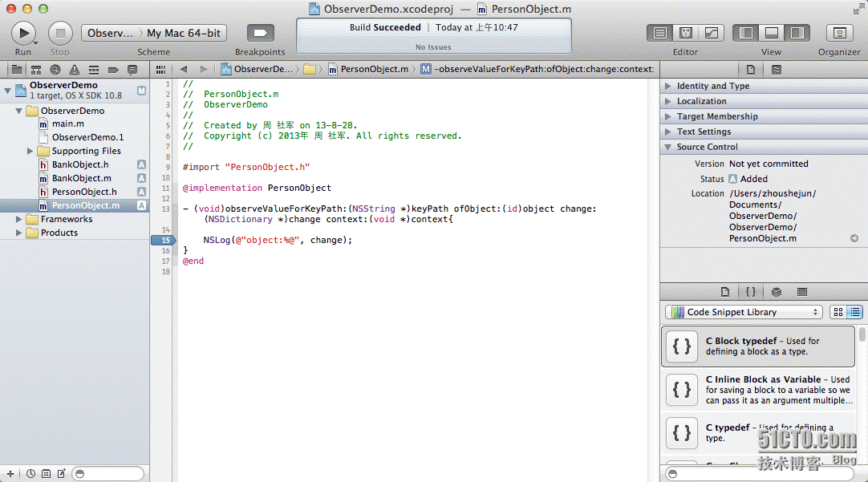Expand the Products group

coord(18,233)
